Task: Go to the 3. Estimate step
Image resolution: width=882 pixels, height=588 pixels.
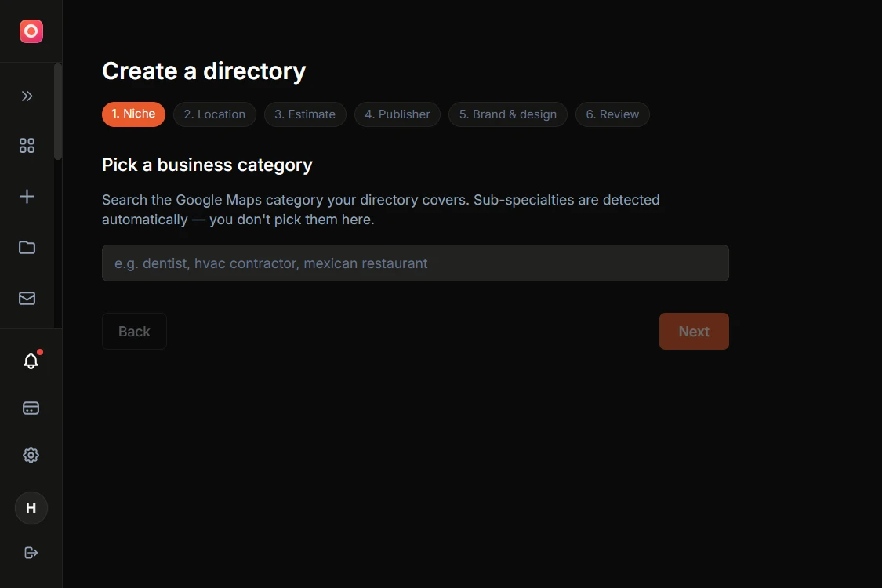Action: [305, 114]
